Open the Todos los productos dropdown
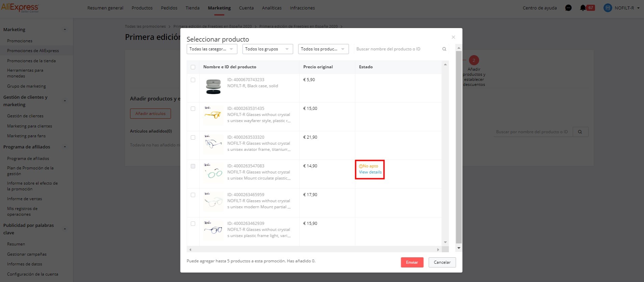The height and width of the screenshot is (282, 644). coord(323,49)
